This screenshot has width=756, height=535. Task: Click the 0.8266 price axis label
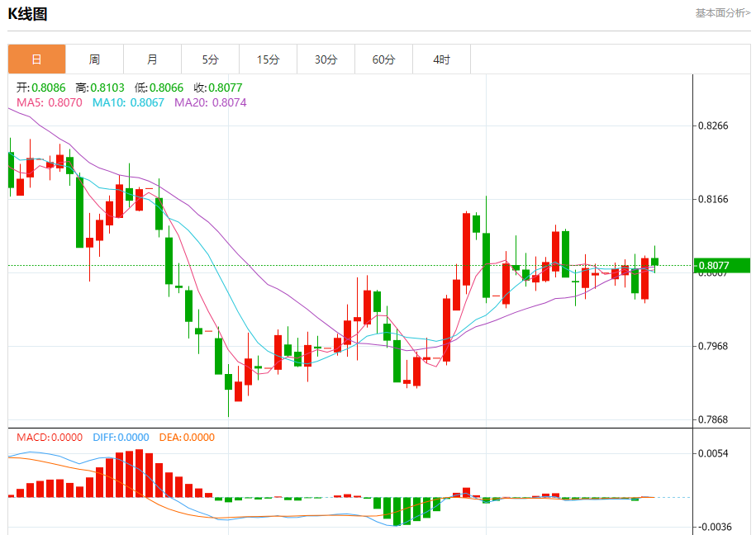(713, 125)
